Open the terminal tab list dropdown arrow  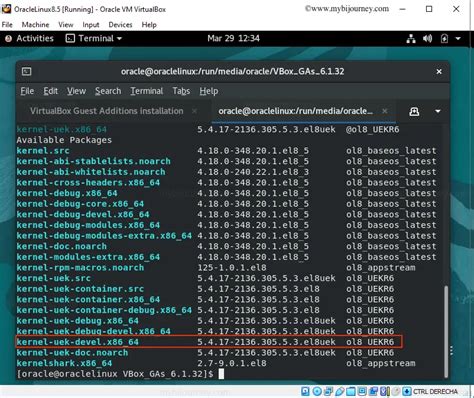(438, 111)
